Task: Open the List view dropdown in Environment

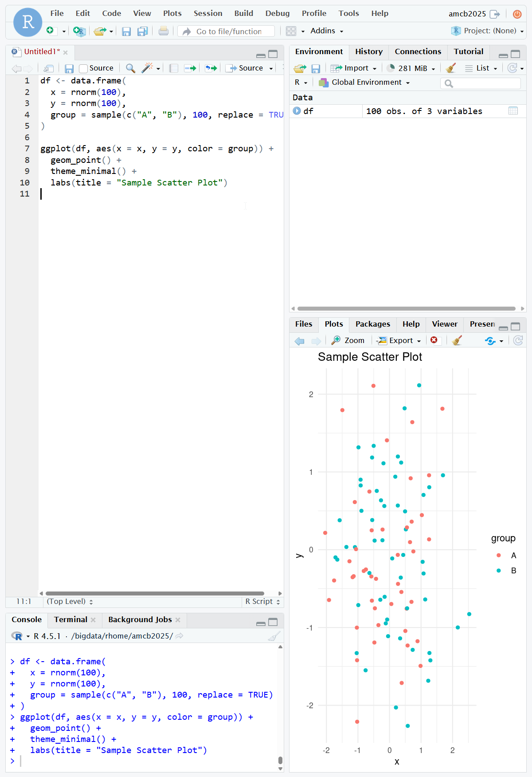Action: pos(481,68)
